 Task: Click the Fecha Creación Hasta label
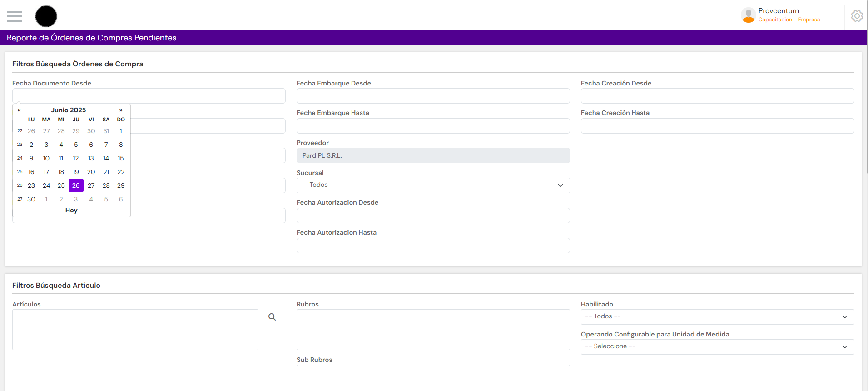(615, 113)
